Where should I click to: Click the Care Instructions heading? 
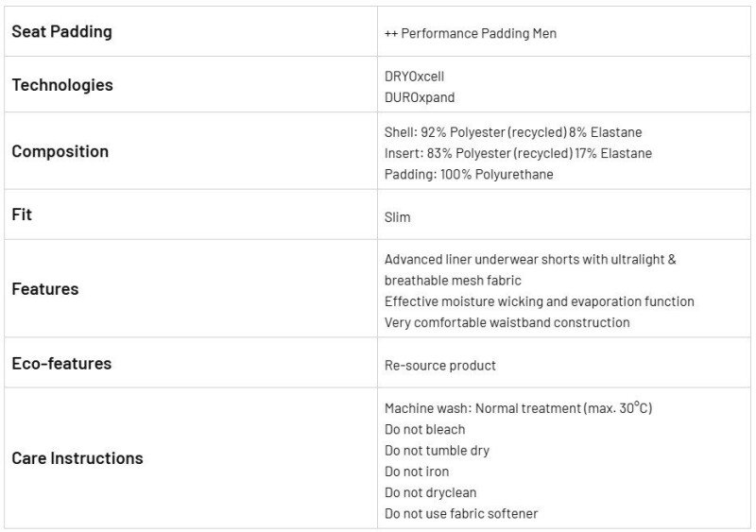(77, 458)
